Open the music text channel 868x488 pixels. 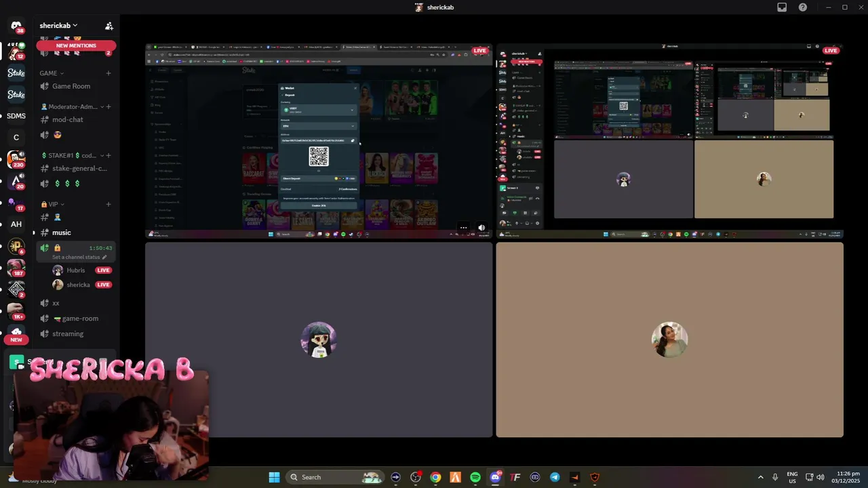[x=75, y=232]
